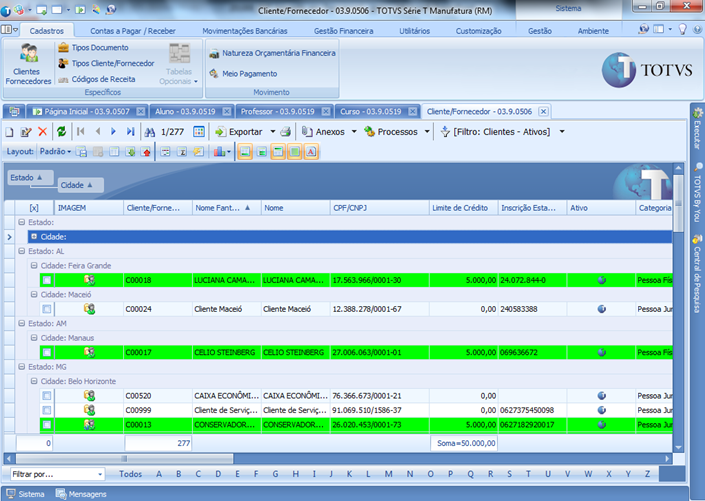The width and height of the screenshot is (705, 501).
Task: Click the grid view icon beside 1/277
Action: coord(199,132)
